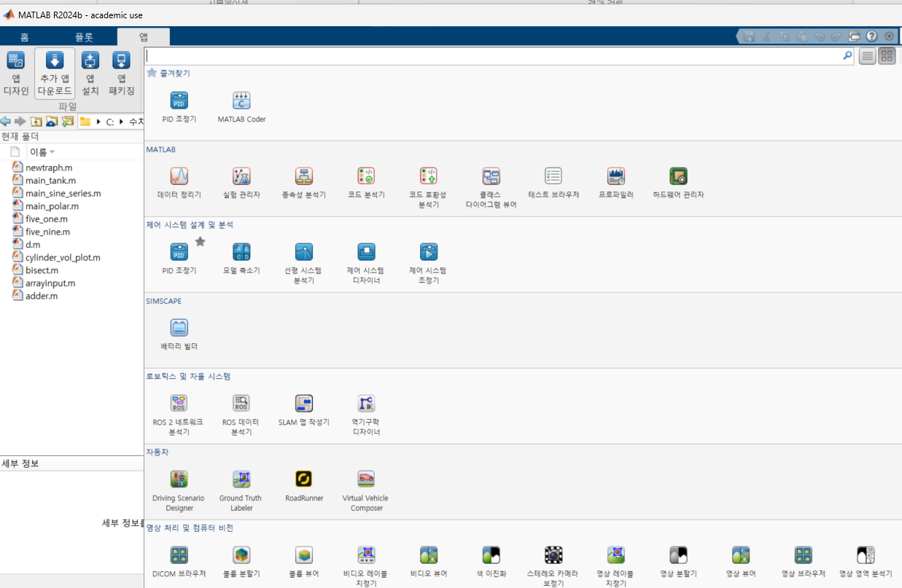
Task: Launch the 영상 분할기 app
Action: pyautogui.click(x=679, y=562)
